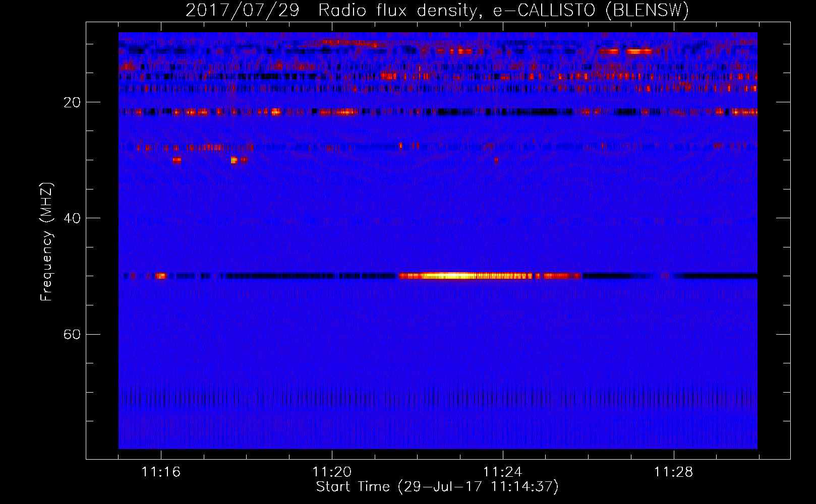816x504 pixels.
Task: Click the '60' frequency tick label
Action: pos(72,335)
